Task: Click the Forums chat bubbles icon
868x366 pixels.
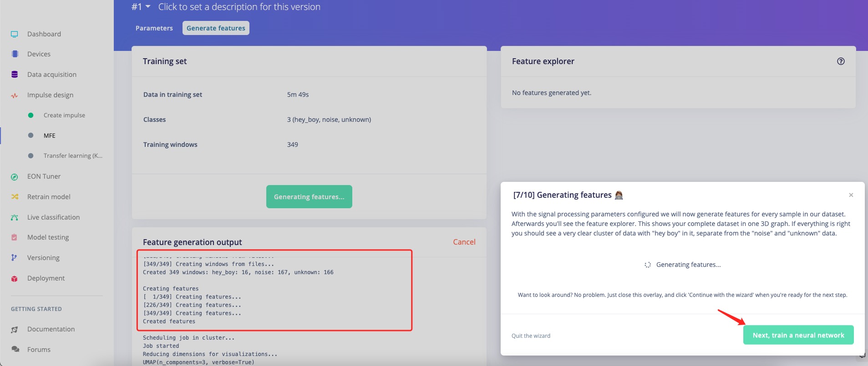Action: tap(15, 350)
